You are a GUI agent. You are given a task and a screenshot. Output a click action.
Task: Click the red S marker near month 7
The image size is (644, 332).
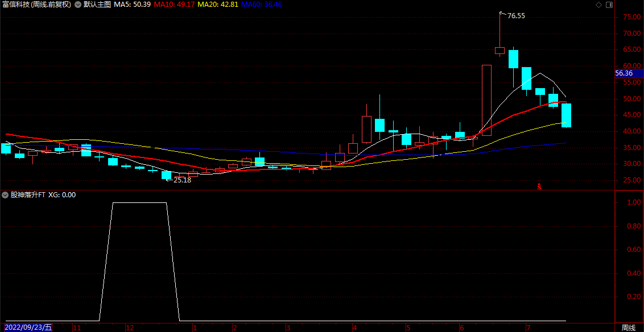[x=539, y=186]
